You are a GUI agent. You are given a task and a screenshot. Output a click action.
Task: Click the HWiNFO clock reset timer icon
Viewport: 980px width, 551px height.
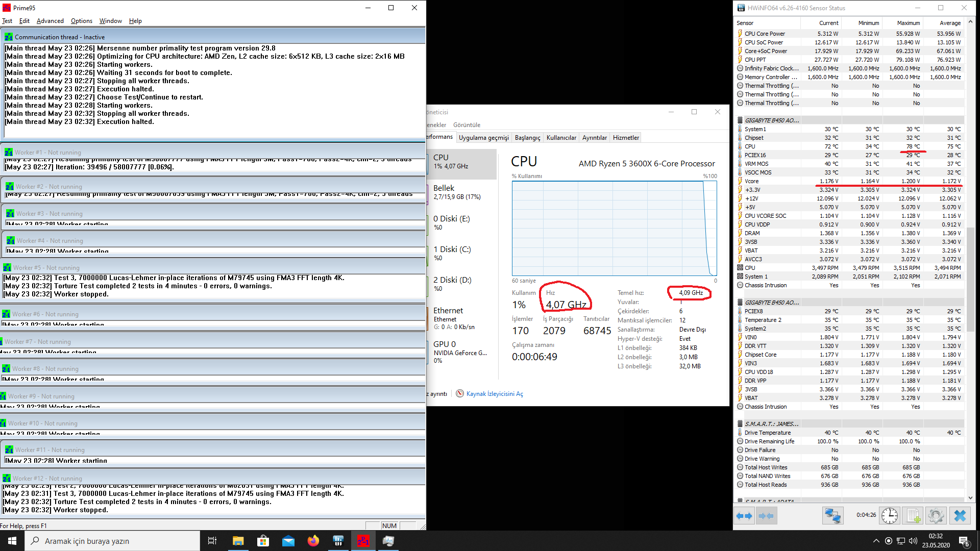pos(890,516)
